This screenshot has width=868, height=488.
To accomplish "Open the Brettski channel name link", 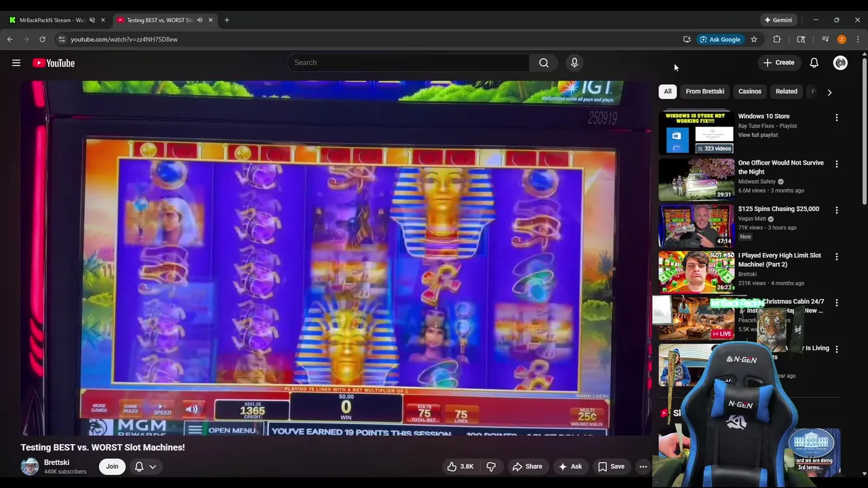I will [x=56, y=462].
